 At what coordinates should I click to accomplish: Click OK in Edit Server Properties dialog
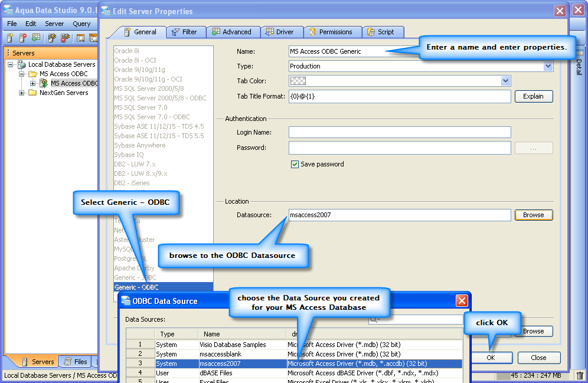click(x=491, y=358)
